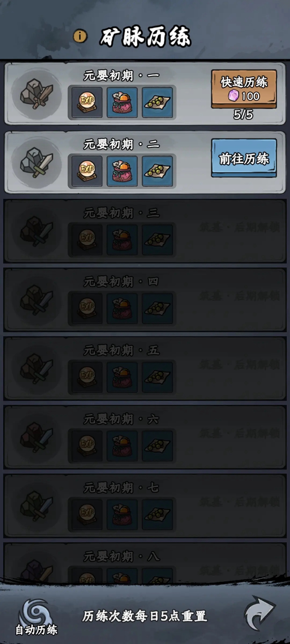Tap the info icon beside 矿脉历练 title
The height and width of the screenshot is (644, 290).
pos(80,36)
